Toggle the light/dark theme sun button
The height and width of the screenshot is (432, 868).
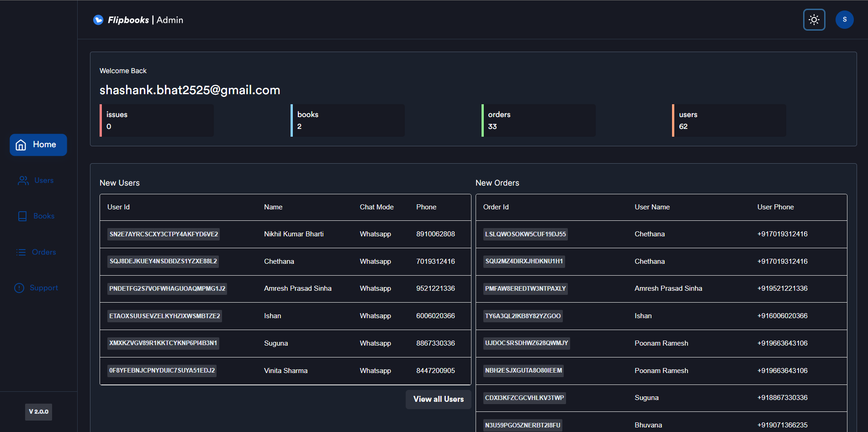[x=814, y=20]
